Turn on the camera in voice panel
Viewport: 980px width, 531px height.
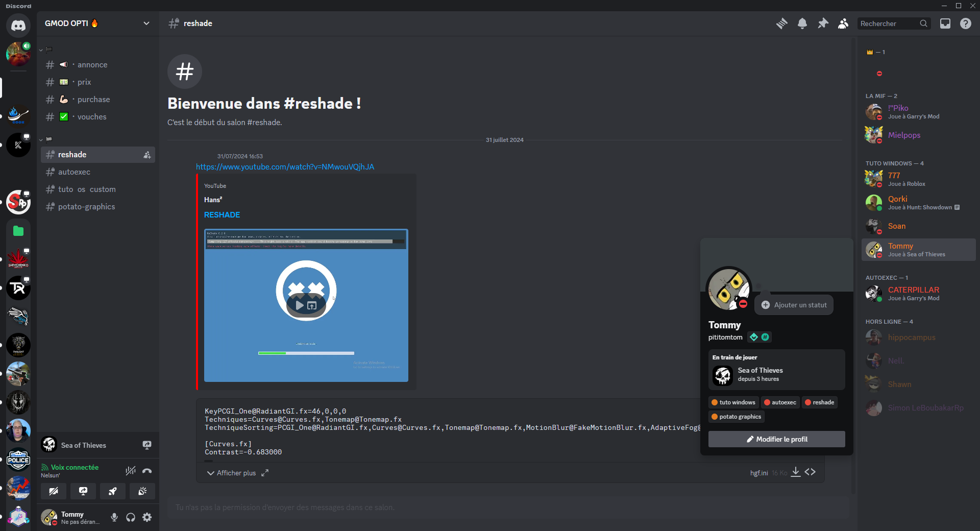(54, 491)
